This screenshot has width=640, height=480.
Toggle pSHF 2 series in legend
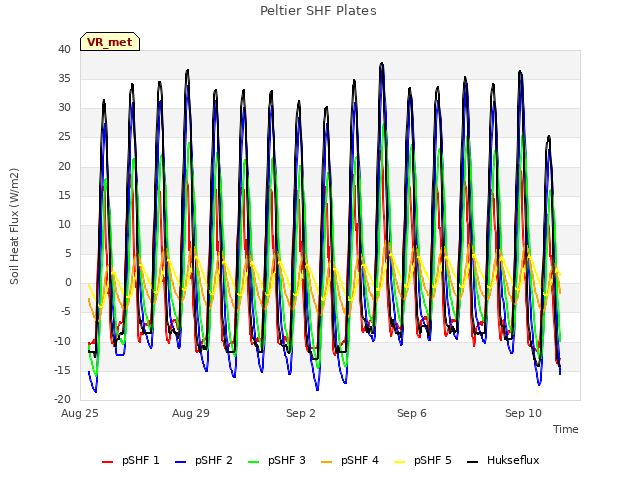click(204, 460)
